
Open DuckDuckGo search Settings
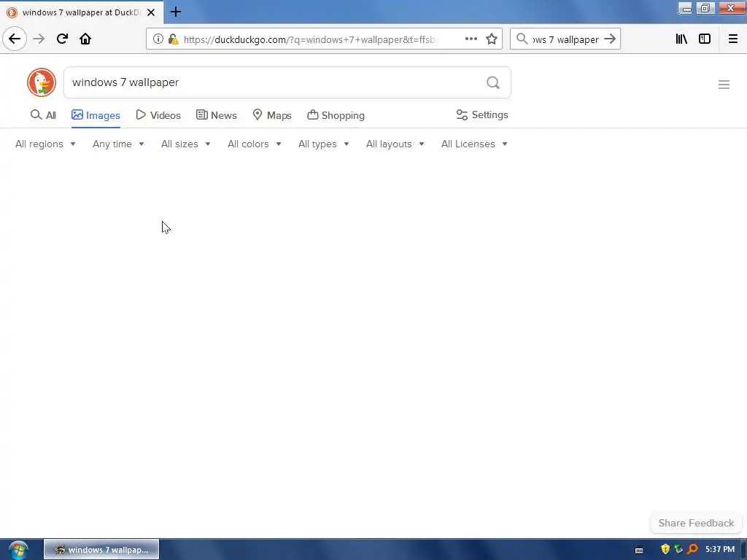pos(482,114)
